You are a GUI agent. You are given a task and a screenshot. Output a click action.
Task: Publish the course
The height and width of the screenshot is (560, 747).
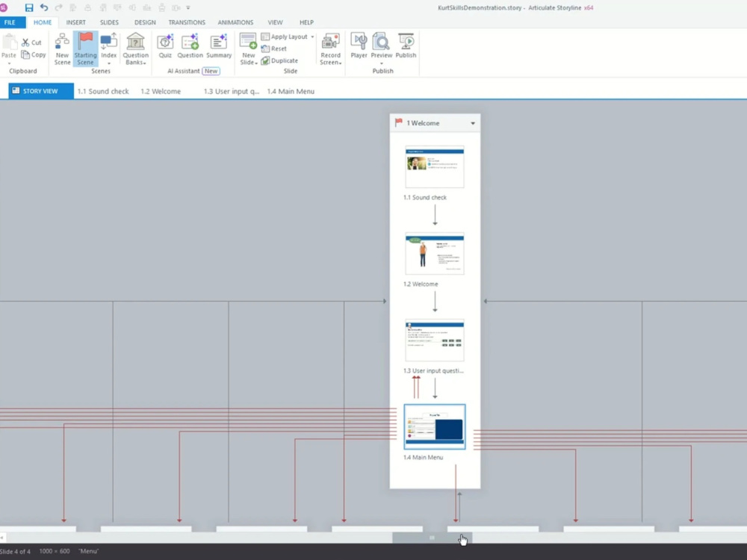(x=406, y=46)
